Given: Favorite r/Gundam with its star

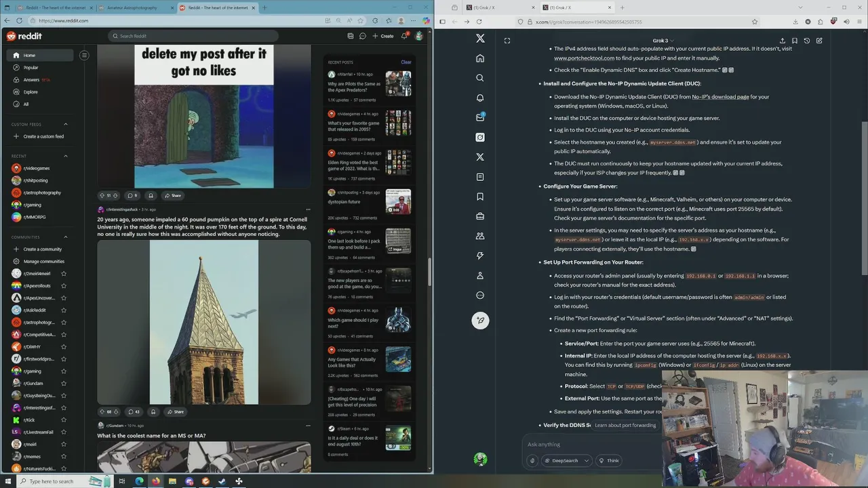Looking at the screenshot, I should click(64, 383).
